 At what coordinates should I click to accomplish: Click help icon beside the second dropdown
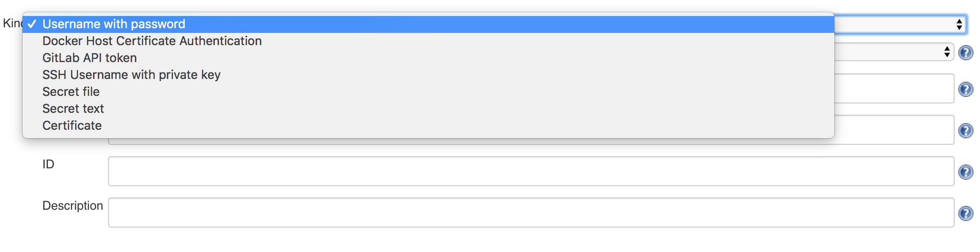tap(965, 52)
